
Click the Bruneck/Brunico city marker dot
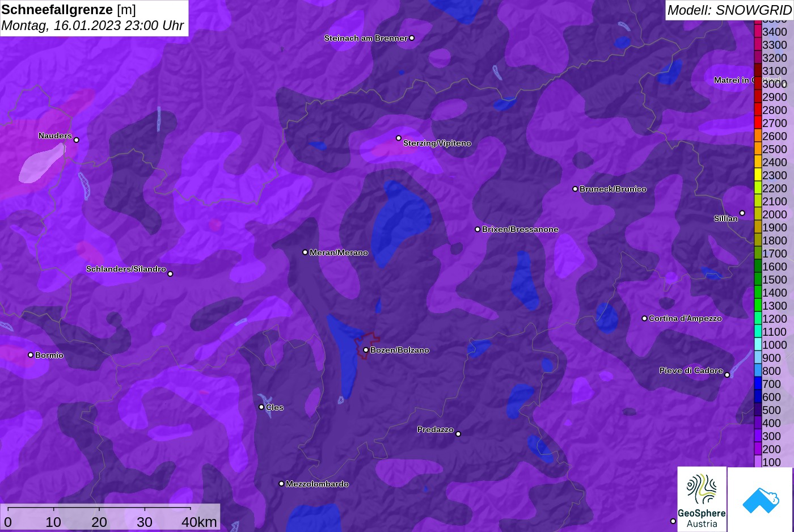pyautogui.click(x=575, y=189)
